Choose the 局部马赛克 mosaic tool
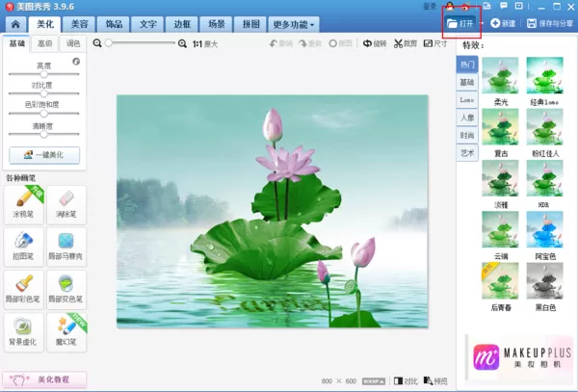 (66, 247)
